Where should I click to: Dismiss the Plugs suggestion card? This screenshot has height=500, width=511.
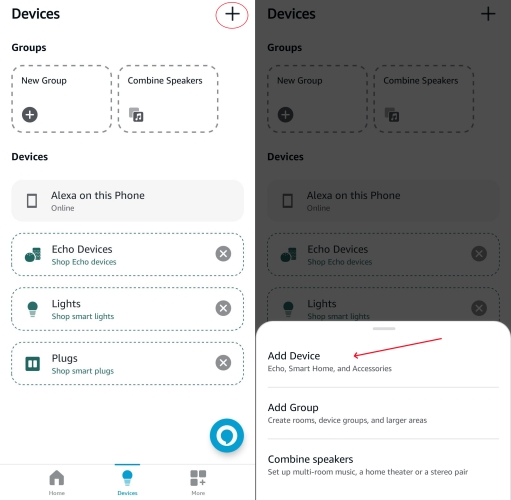click(x=223, y=363)
